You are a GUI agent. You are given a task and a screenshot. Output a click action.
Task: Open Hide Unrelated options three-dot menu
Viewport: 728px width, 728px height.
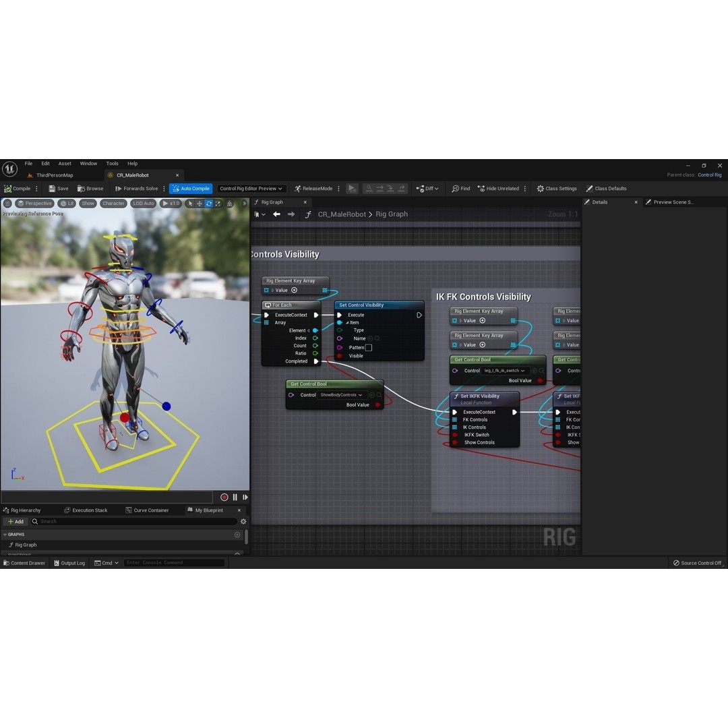pos(525,189)
